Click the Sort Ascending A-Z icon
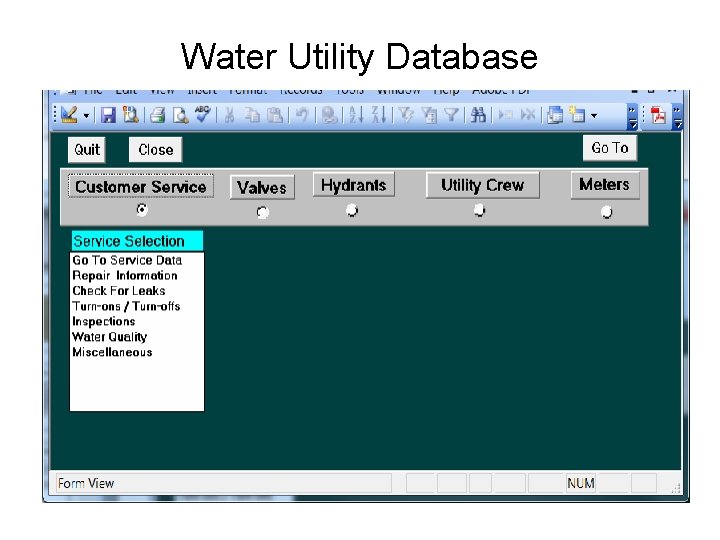Viewport: 720px width, 540px height. tap(356, 115)
